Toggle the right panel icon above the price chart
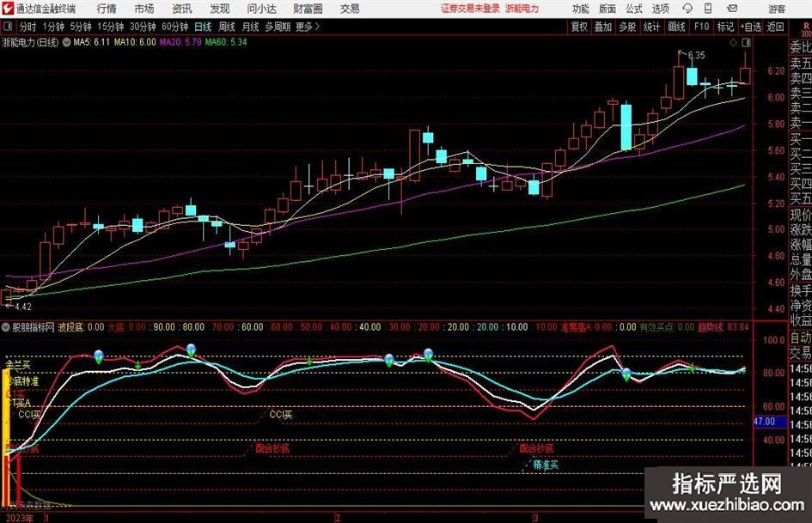Image resolution: width=812 pixels, height=523 pixels. 747,43
